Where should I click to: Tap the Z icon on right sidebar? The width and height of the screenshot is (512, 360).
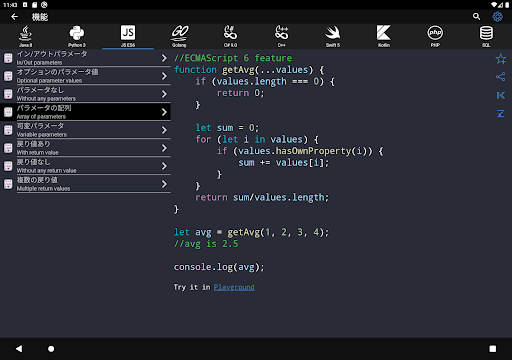pyautogui.click(x=501, y=114)
